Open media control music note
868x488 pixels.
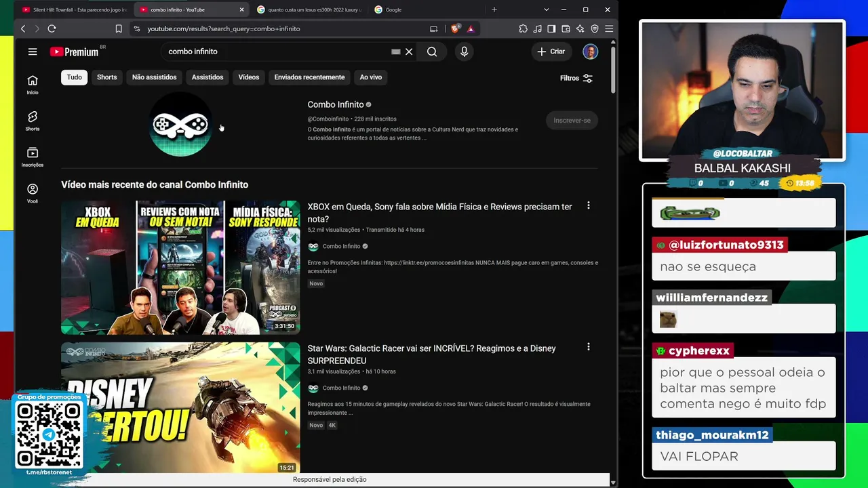(x=538, y=28)
